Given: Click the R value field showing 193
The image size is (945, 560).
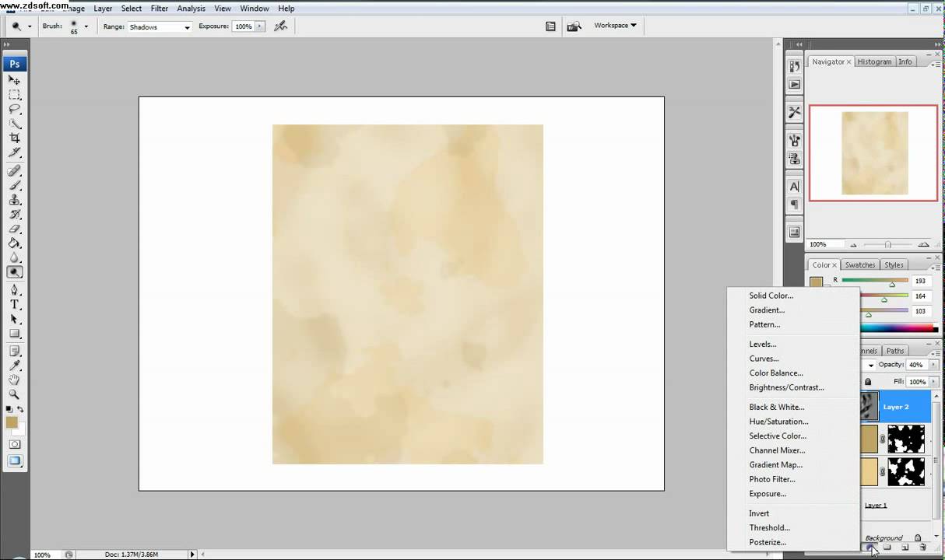Looking at the screenshot, I should coord(921,281).
